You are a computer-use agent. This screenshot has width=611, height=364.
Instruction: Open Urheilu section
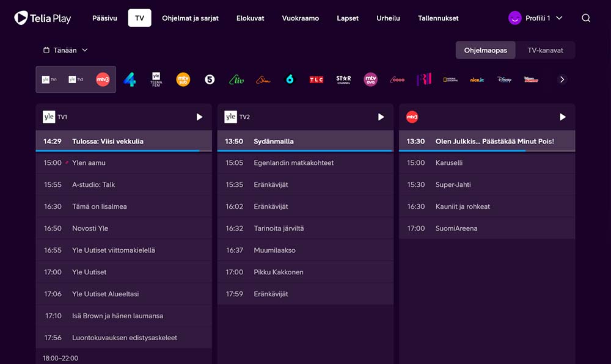(x=388, y=18)
